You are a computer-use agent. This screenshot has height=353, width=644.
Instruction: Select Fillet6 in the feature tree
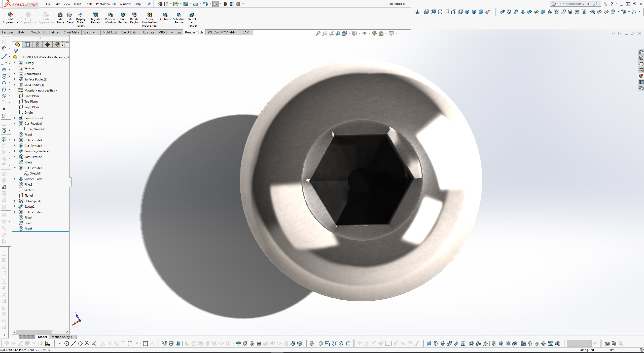coord(28,229)
